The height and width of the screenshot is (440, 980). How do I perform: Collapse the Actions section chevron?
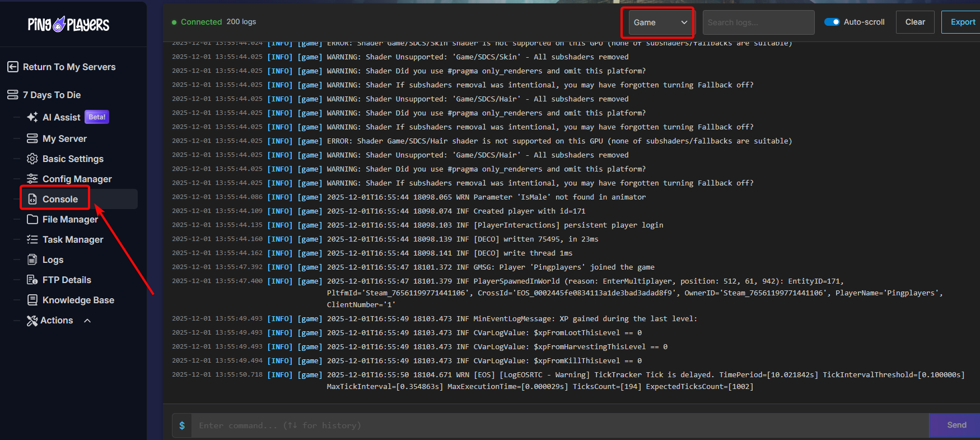click(x=87, y=321)
